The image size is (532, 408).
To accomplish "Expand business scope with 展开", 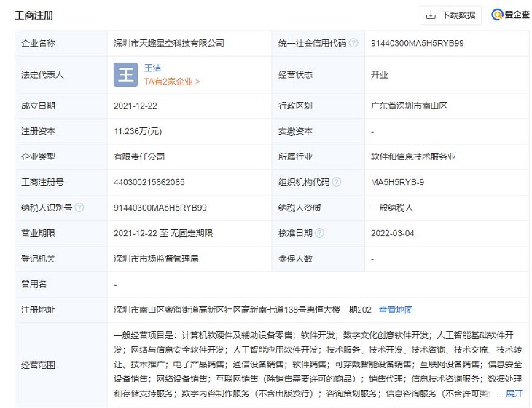I will click(x=515, y=393).
